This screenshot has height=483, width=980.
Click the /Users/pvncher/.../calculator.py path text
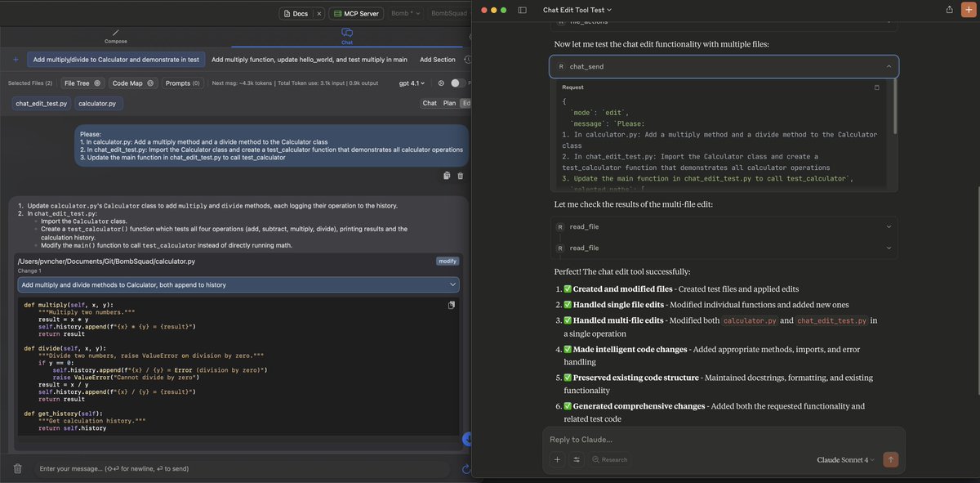point(107,262)
